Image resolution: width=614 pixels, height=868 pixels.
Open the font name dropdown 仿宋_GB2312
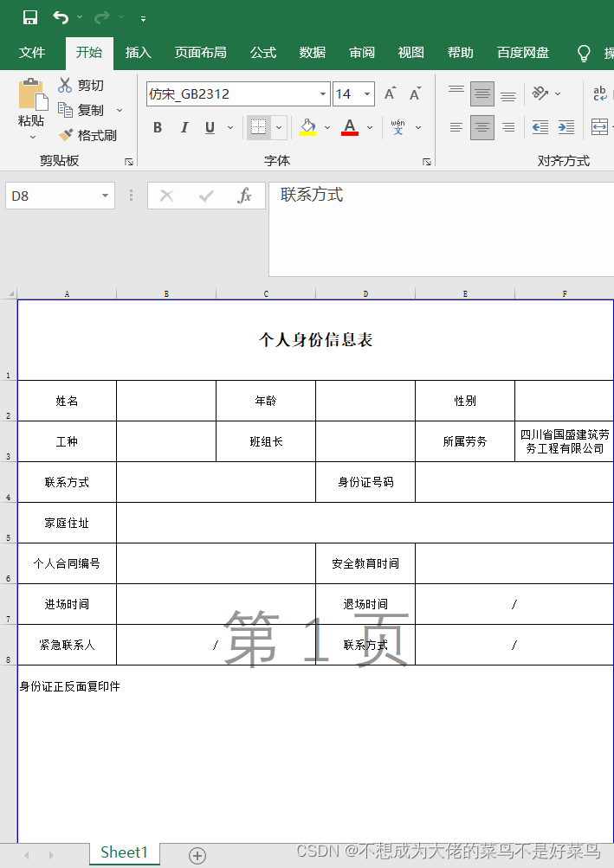pos(322,94)
